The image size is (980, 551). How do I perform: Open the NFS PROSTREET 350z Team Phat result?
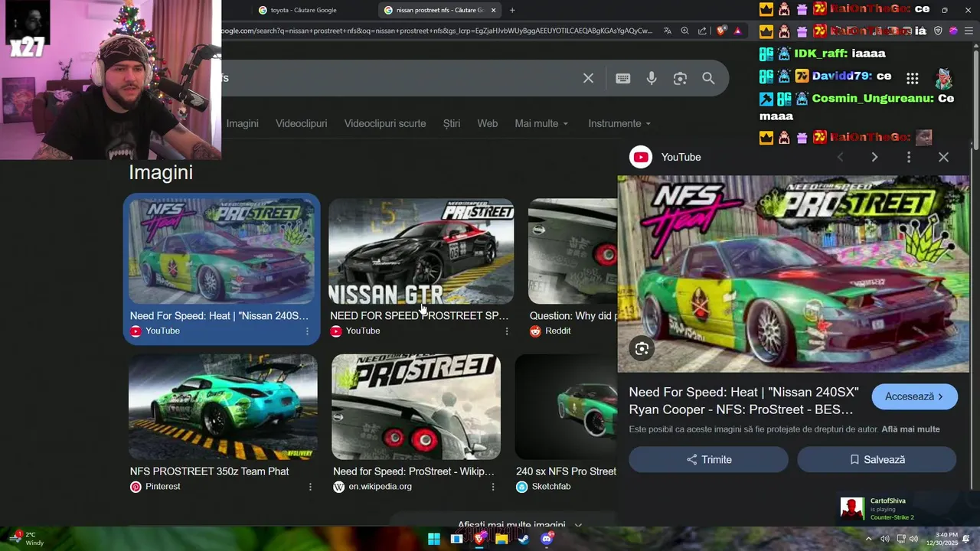pos(209,471)
